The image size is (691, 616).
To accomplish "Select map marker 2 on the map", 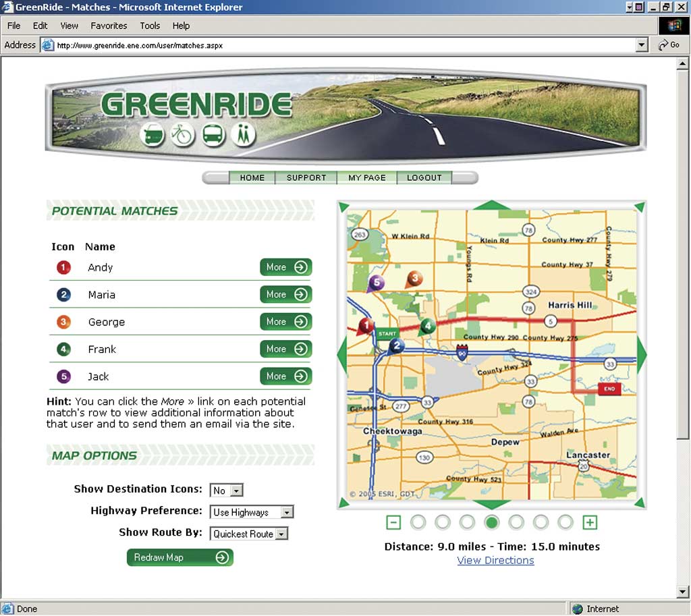I will point(397,346).
